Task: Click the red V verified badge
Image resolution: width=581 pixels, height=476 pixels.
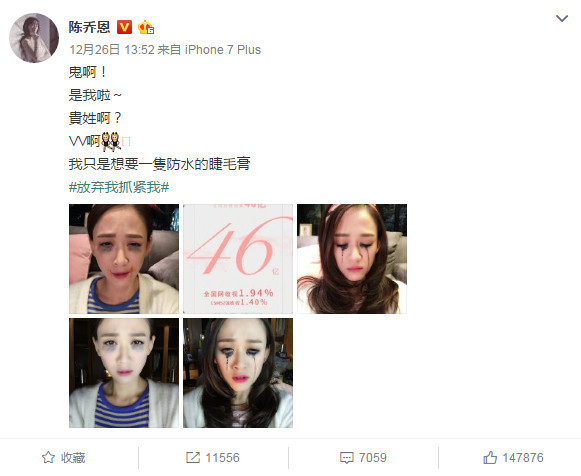Action: pyautogui.click(x=124, y=27)
